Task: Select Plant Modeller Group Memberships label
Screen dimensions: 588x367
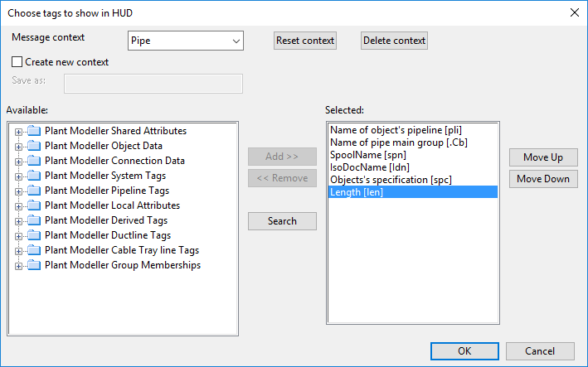Action: 123,265
